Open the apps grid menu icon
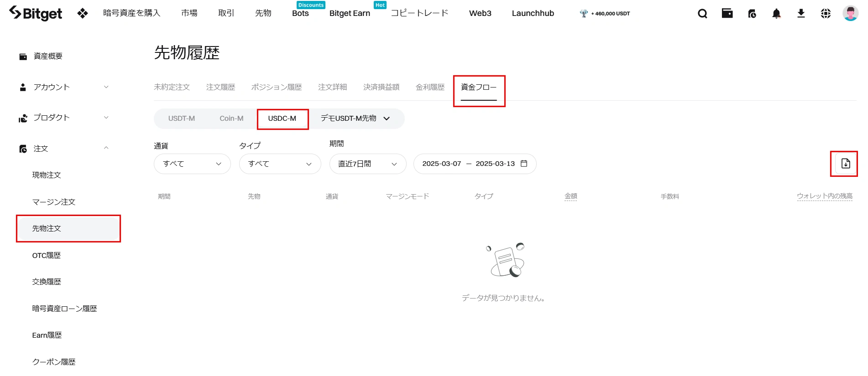 coord(82,13)
